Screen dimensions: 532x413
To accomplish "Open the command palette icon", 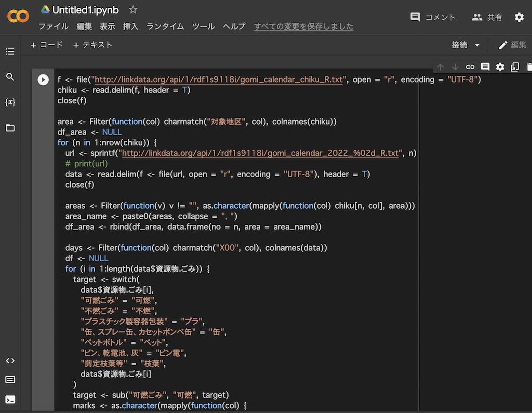I will pyautogui.click(x=10, y=380).
